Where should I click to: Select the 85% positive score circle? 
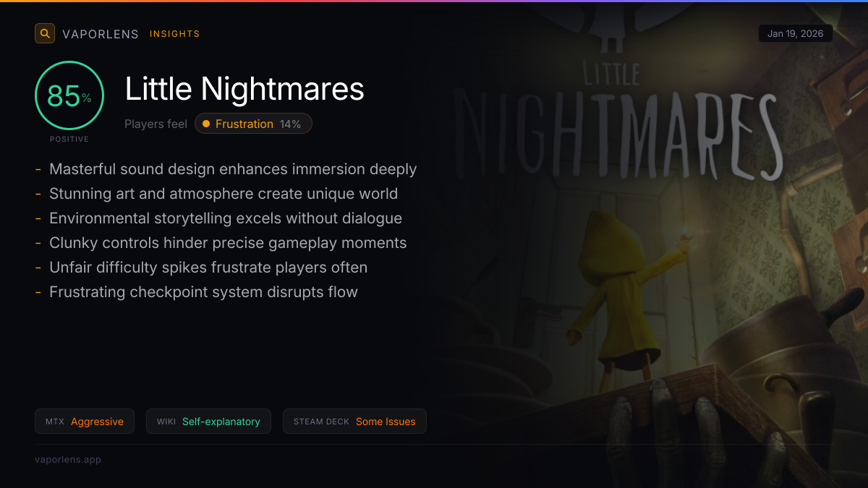pyautogui.click(x=69, y=95)
